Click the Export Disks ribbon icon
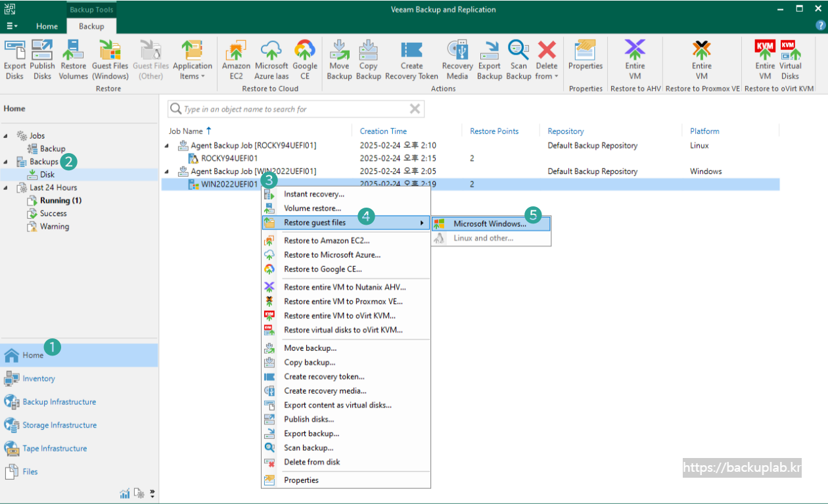Viewport: 828px width, 504px height. click(x=14, y=60)
